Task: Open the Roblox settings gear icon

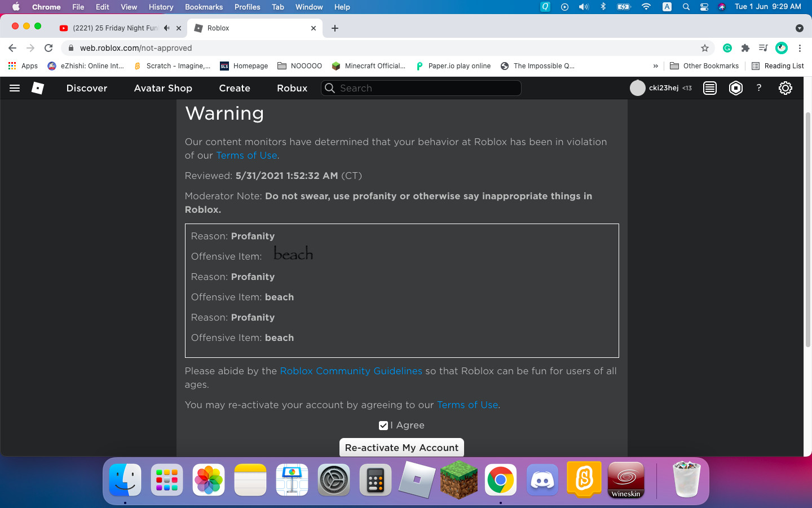Action: pyautogui.click(x=785, y=88)
